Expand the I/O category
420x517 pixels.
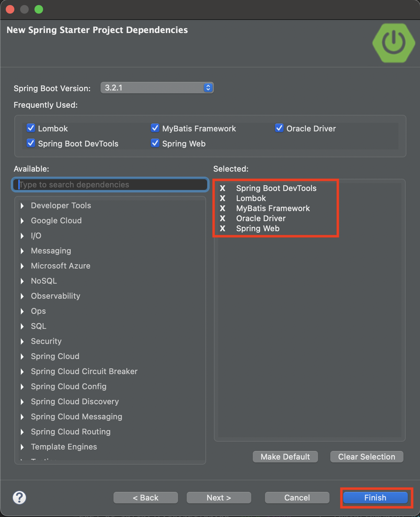[22, 236]
